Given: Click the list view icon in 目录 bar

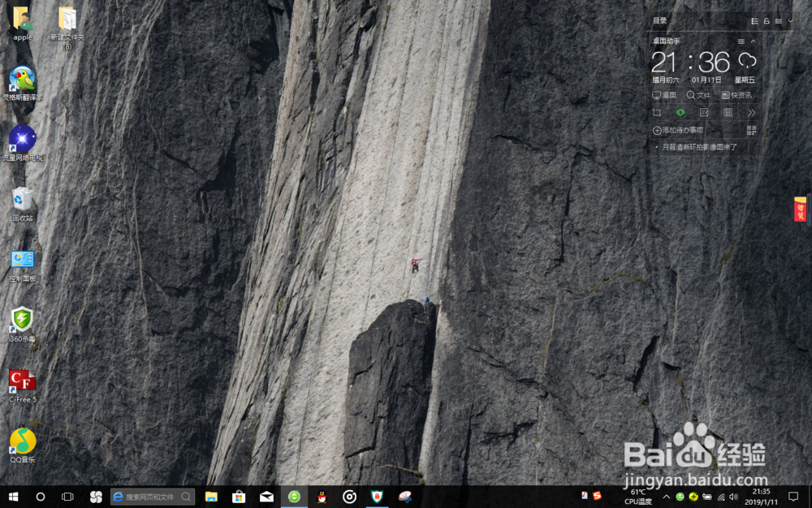Looking at the screenshot, I should point(754,21).
